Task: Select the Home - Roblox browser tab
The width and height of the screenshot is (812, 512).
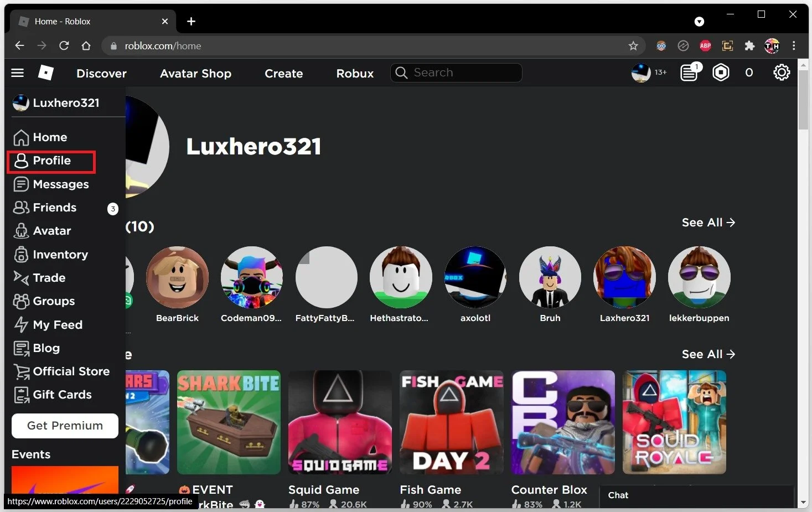Action: point(93,21)
